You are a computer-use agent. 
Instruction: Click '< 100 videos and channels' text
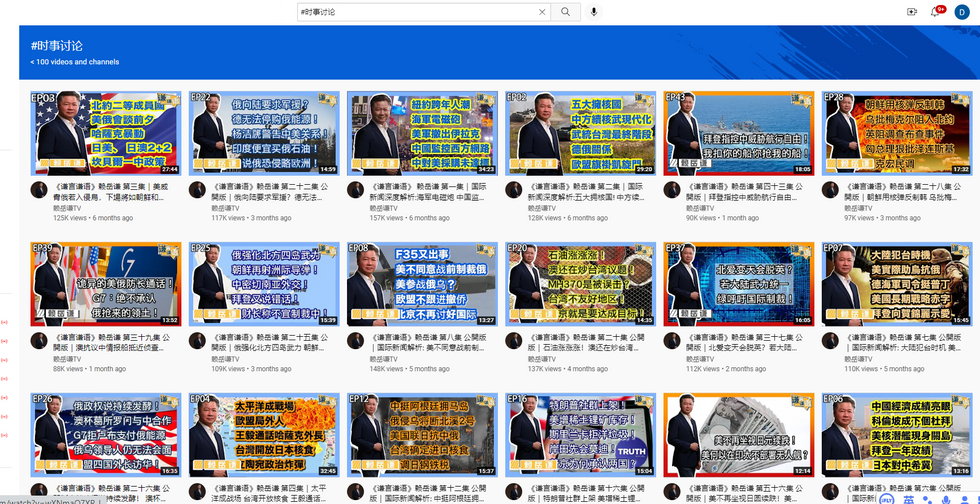click(74, 62)
